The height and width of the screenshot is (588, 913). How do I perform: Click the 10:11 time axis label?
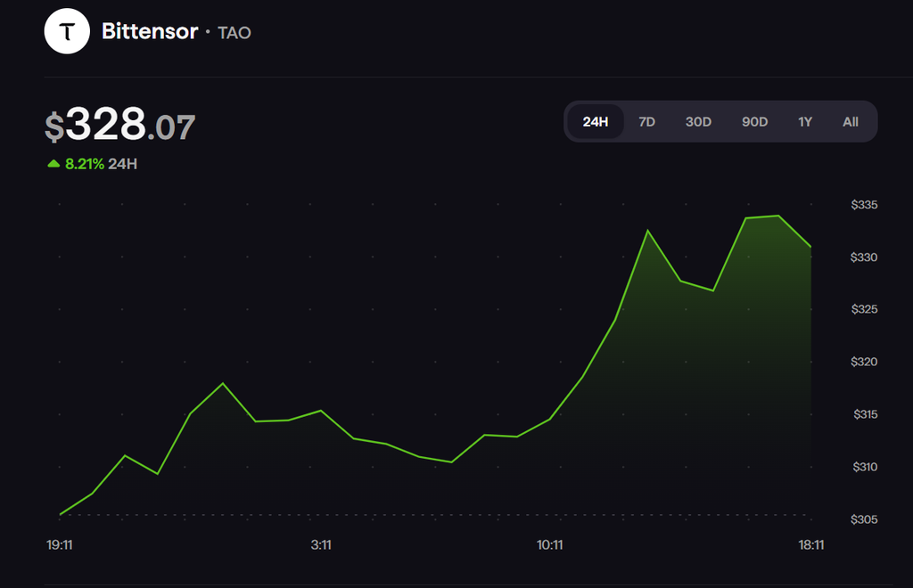pyautogui.click(x=549, y=545)
